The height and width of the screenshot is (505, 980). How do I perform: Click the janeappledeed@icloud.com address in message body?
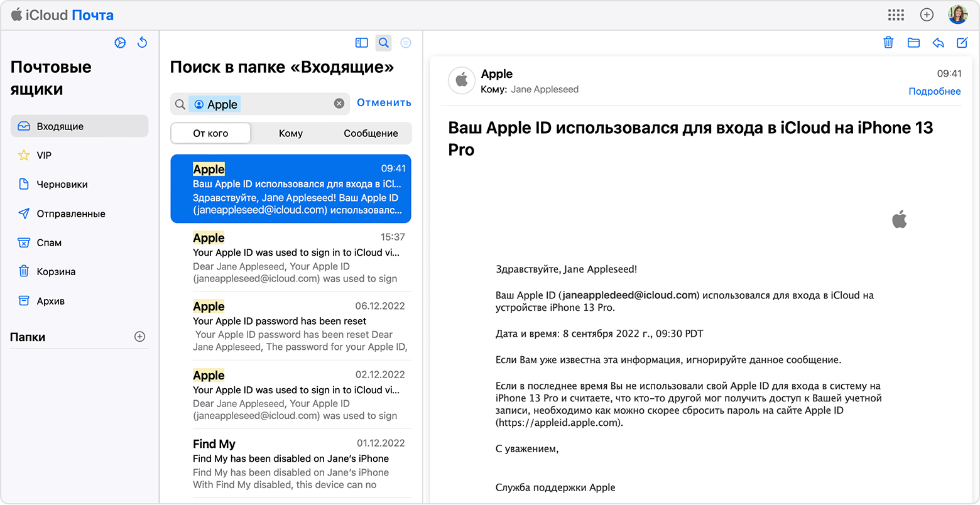point(629,295)
